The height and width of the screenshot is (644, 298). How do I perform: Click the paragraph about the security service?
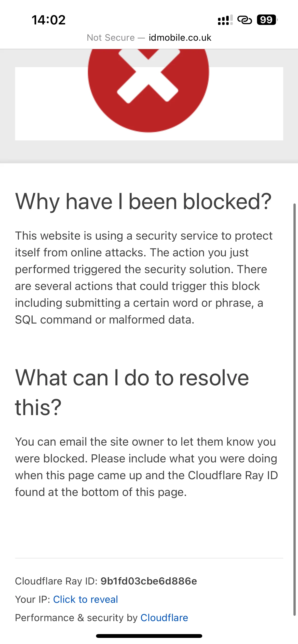coord(144,278)
